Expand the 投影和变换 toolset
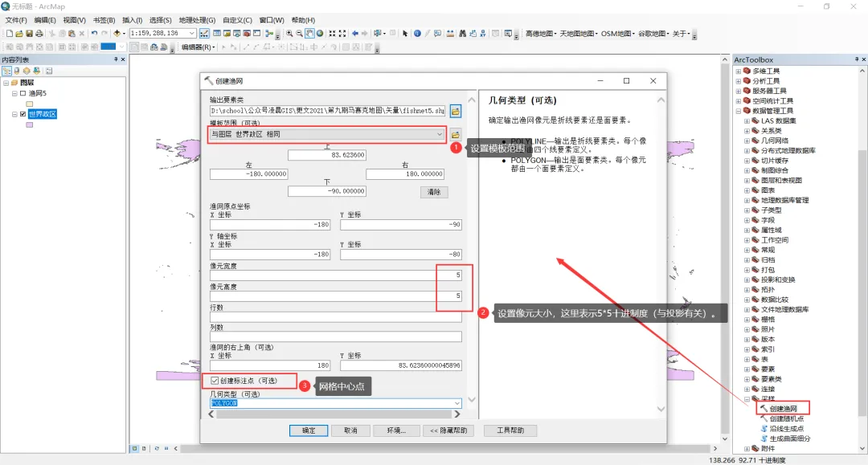 (x=747, y=279)
